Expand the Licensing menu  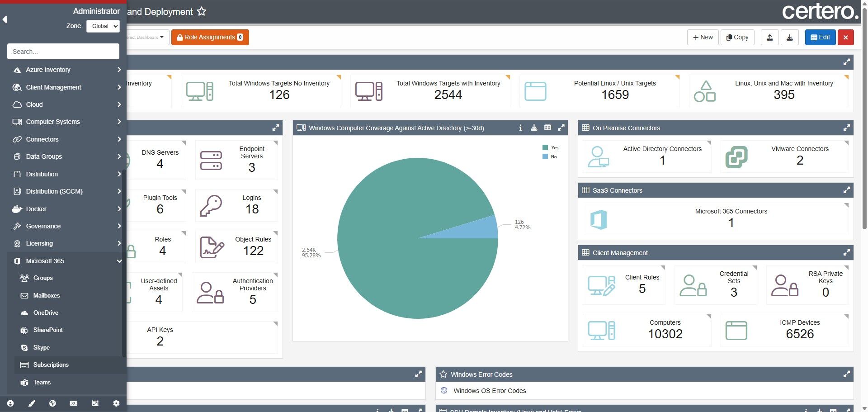pyautogui.click(x=67, y=243)
